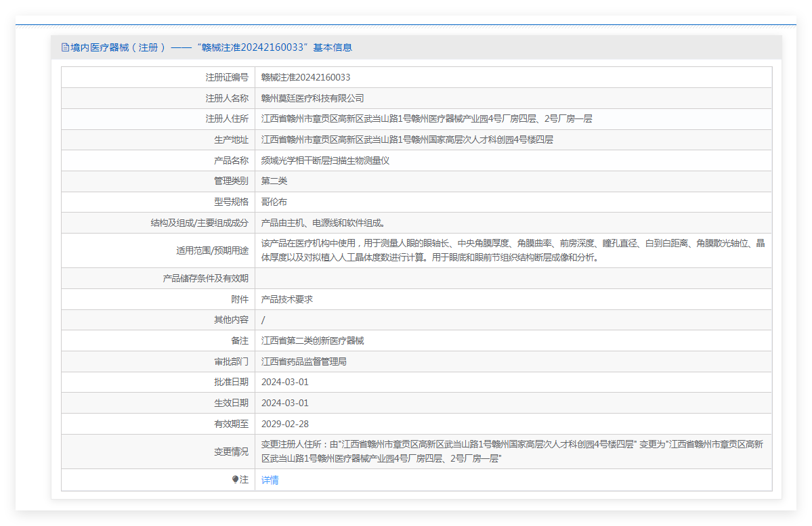The height and width of the screenshot is (526, 812).
Task: Click the 适用范围/预期用途 description text
Action: coord(513,250)
